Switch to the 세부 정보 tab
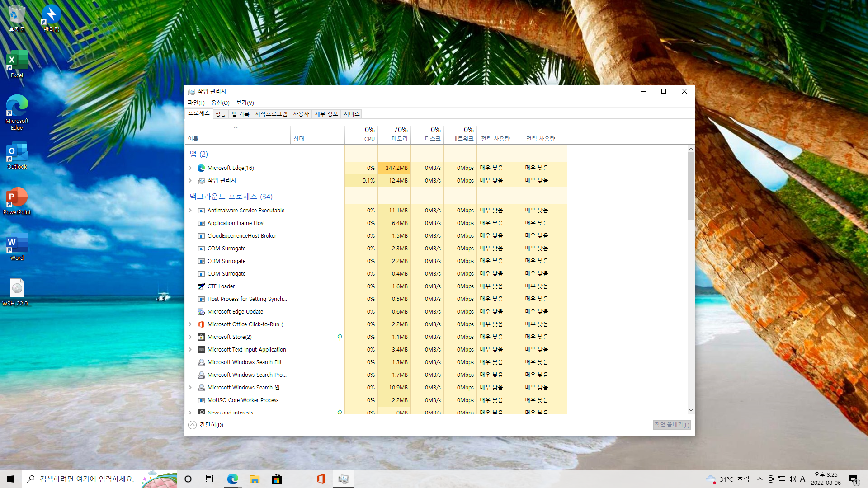868x488 pixels. (x=326, y=114)
